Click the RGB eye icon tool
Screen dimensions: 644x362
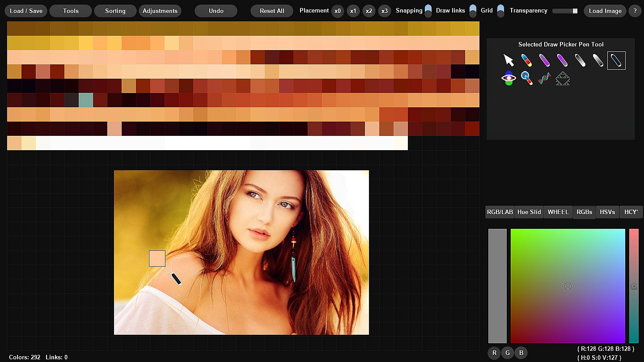coord(508,78)
